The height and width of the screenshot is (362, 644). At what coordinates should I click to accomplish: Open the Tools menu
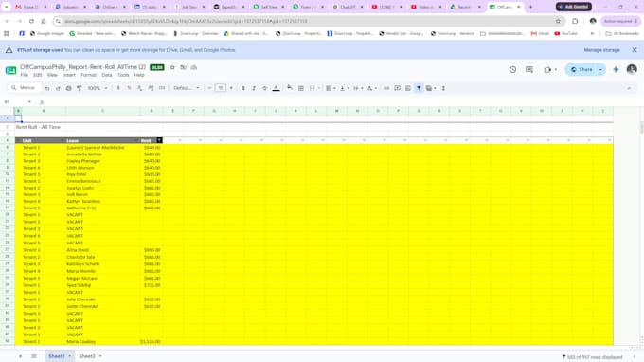pos(123,75)
